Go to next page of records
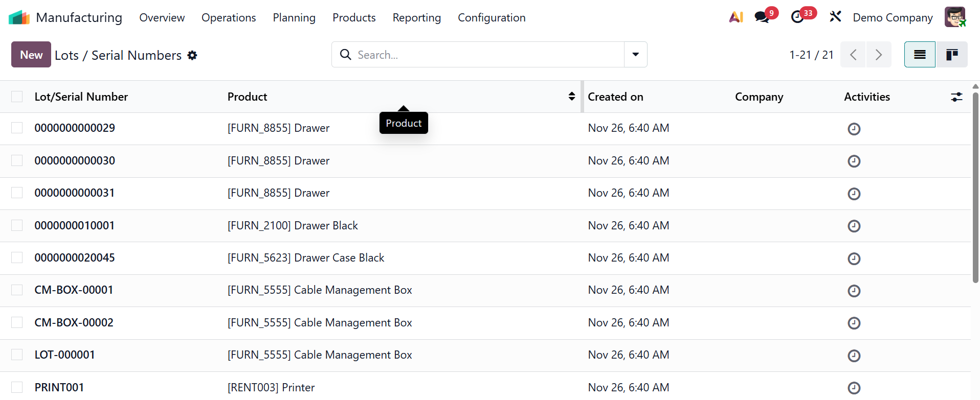The width and height of the screenshot is (980, 400). (878, 55)
